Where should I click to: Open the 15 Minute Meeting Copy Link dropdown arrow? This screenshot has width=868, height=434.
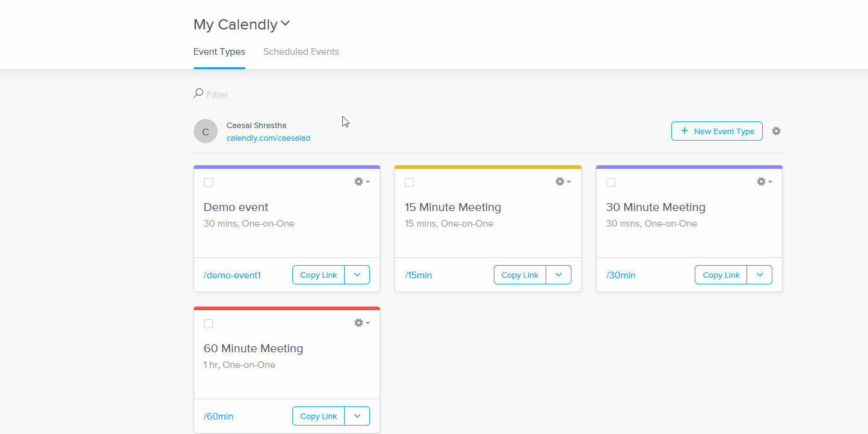coord(559,275)
